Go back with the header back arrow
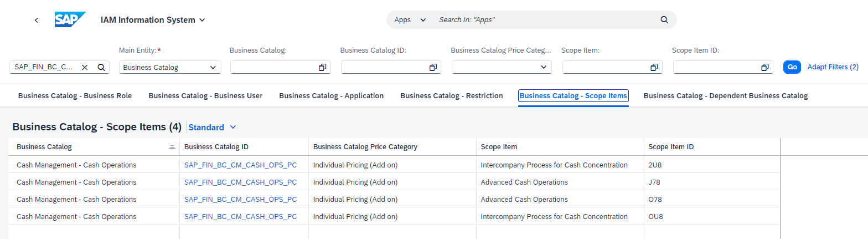 tap(37, 20)
